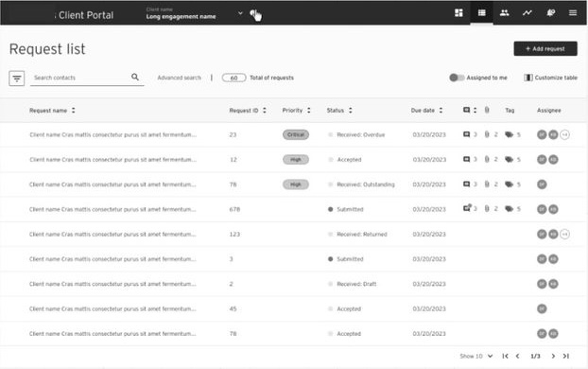
Task: Click status Received: Returned
Action: pos(362,235)
